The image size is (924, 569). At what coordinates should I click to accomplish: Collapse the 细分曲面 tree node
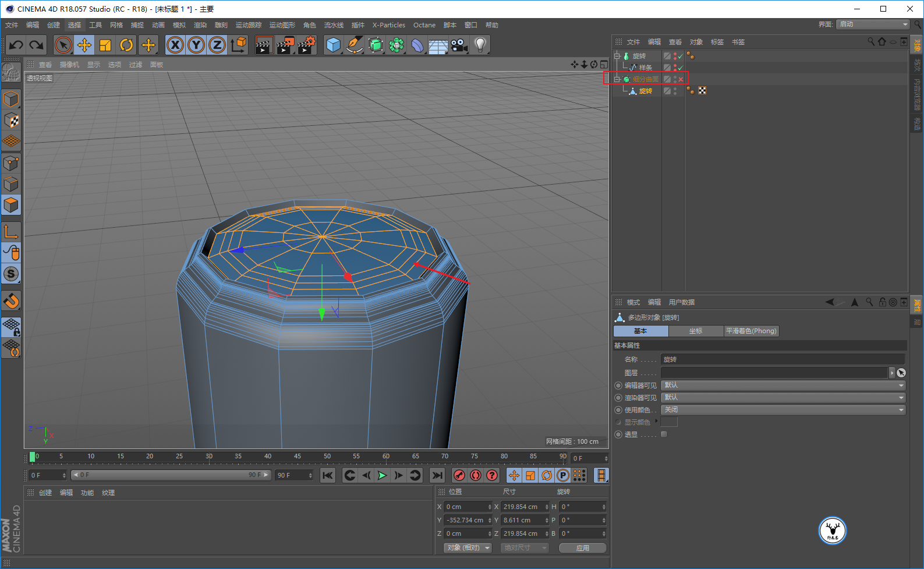pyautogui.click(x=617, y=79)
